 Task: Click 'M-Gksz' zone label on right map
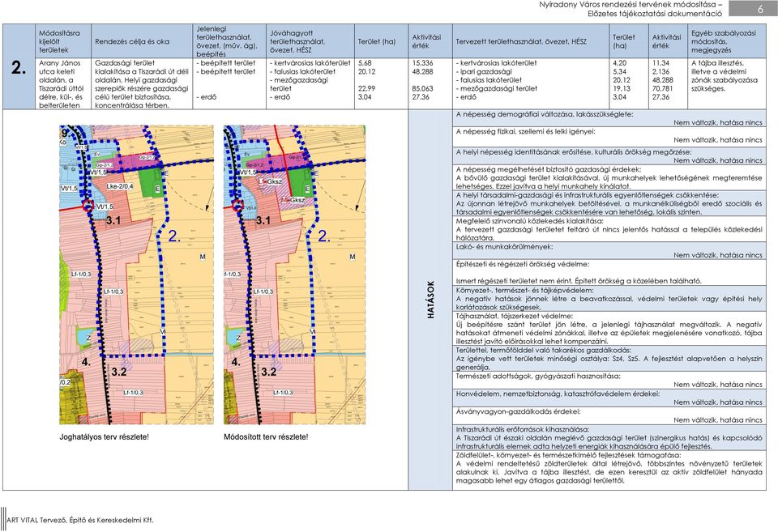pos(293,200)
